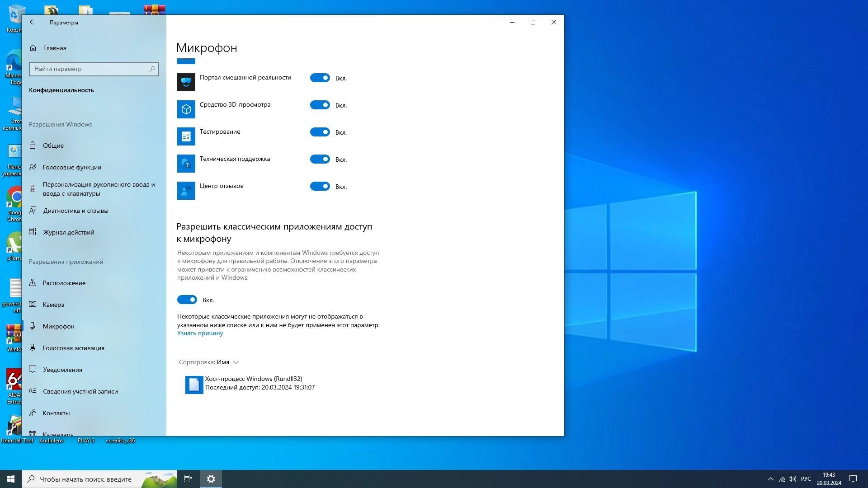This screenshot has width=868, height=488.
Task: Expand the Сортировка: Имя dropdown
Action: coord(209,362)
